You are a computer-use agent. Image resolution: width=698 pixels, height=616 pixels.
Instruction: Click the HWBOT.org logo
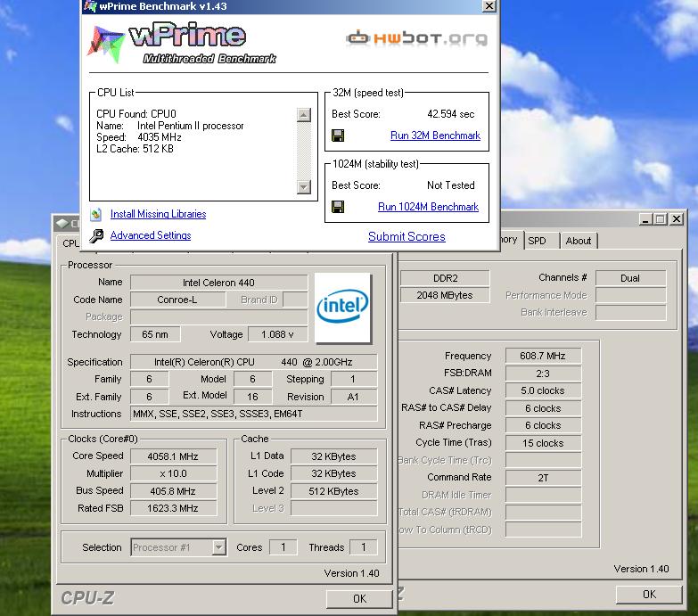[x=416, y=37]
